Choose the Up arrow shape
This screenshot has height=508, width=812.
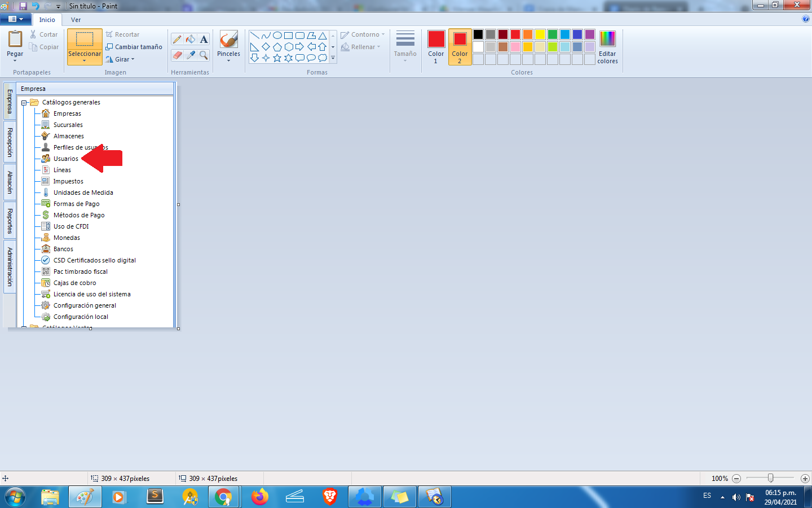tap(323, 47)
